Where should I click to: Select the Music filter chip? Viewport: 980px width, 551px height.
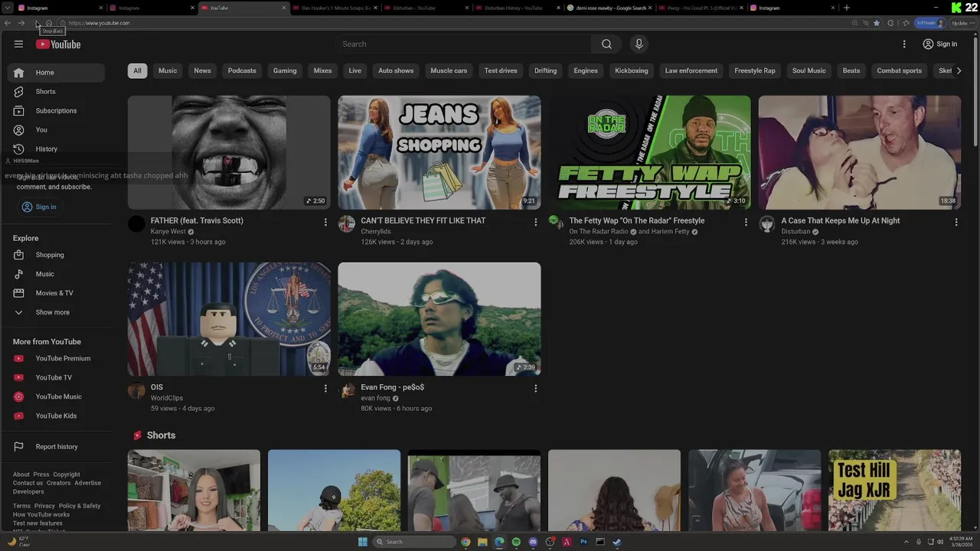[168, 70]
